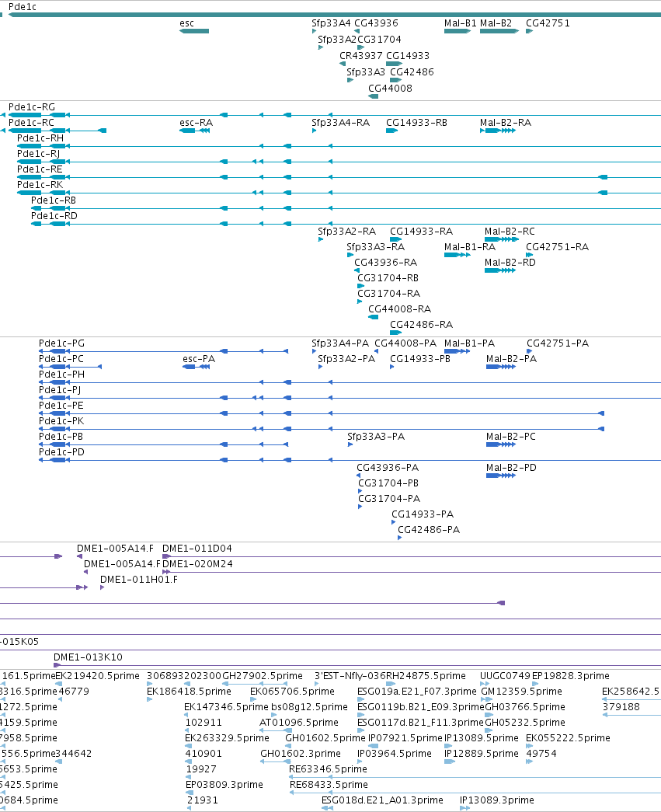661x812 pixels.
Task: Select the ESG018d.E21_A01.3prime label
Action: (x=382, y=800)
